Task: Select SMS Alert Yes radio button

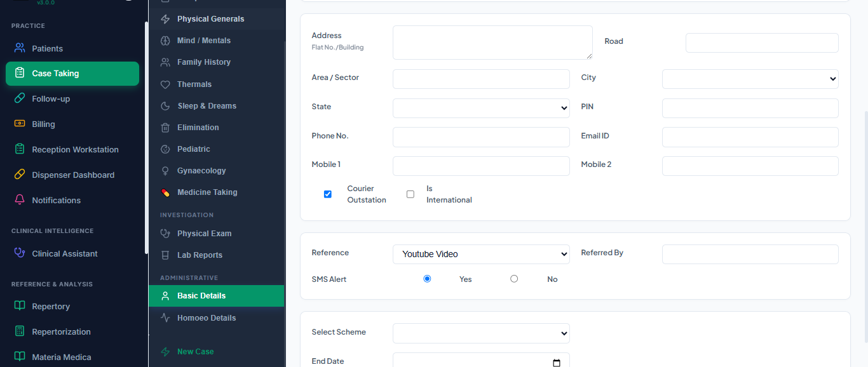Action: tap(427, 279)
